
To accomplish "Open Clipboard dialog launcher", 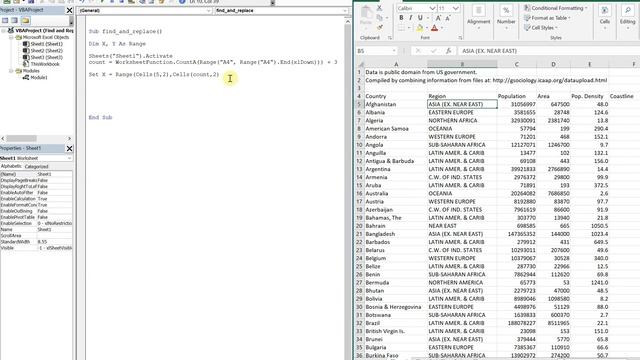I will [390, 38].
